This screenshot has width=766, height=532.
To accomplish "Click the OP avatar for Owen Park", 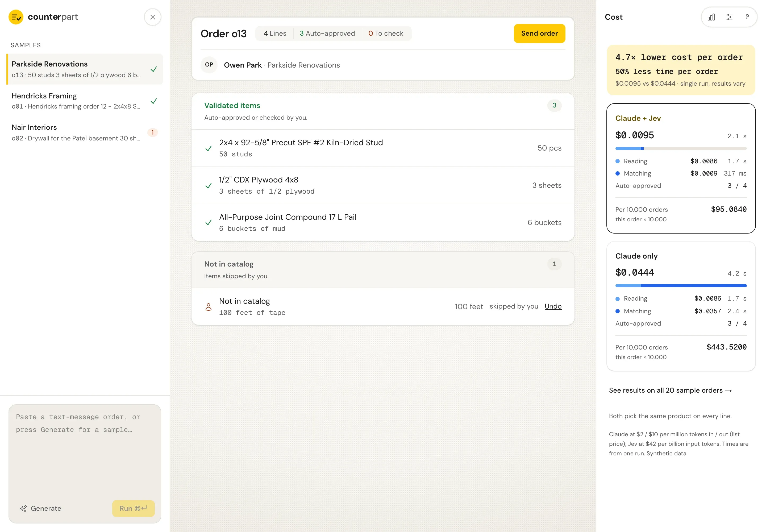I will [209, 65].
